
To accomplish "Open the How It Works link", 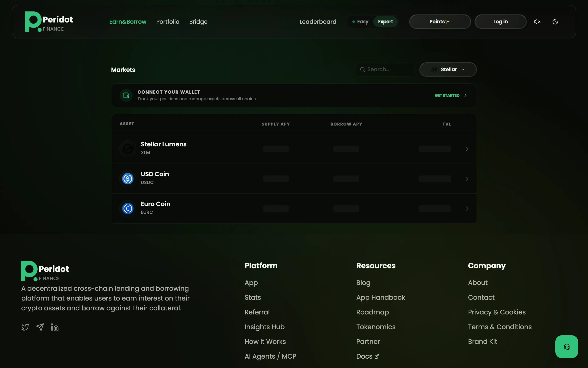I will [x=265, y=341].
